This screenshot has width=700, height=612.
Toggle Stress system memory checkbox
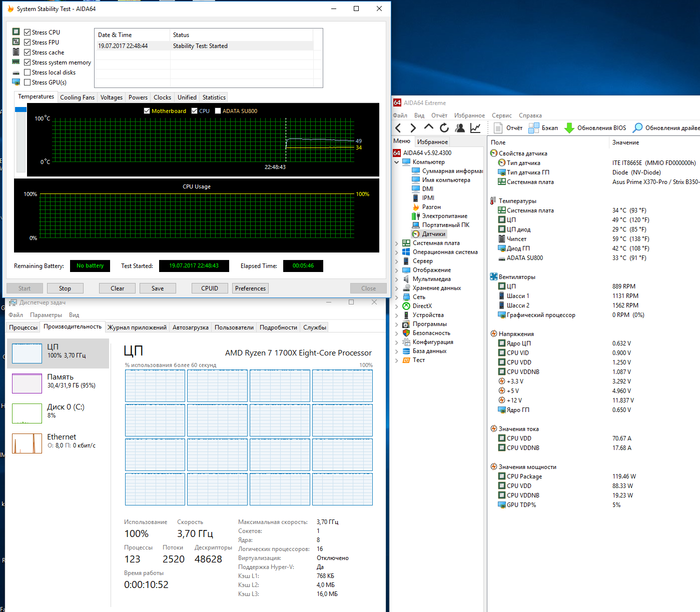click(x=28, y=62)
